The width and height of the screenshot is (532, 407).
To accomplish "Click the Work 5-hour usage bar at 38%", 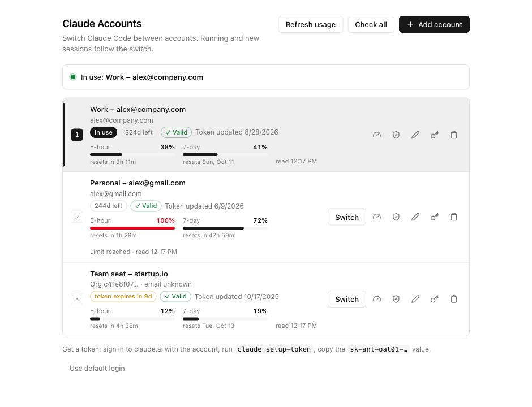I will [x=132, y=154].
